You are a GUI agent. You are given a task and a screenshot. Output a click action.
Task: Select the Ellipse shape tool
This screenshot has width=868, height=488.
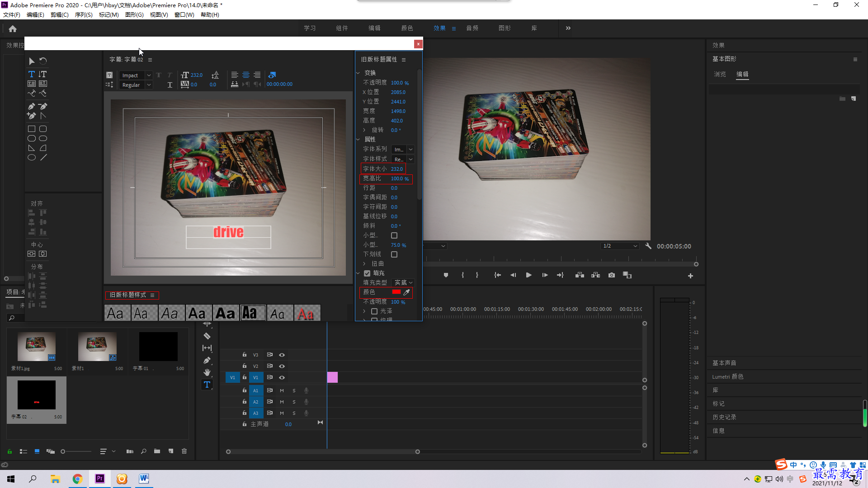[x=31, y=158]
